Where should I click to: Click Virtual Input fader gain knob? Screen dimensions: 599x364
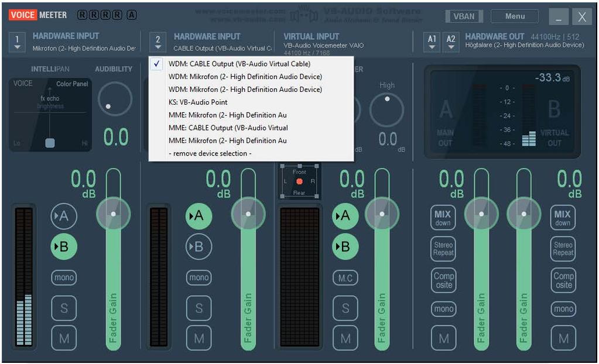click(382, 214)
